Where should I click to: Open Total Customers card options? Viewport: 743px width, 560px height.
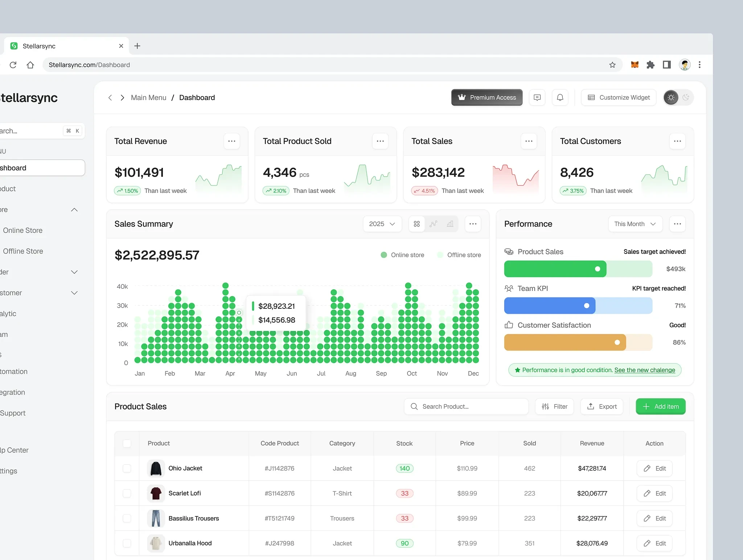pyautogui.click(x=677, y=141)
